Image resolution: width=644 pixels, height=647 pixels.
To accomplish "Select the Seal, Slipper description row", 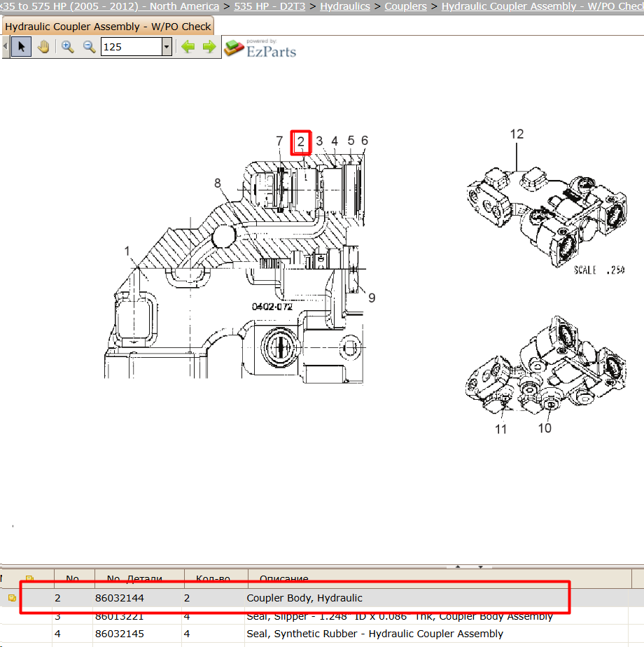I will point(400,616).
